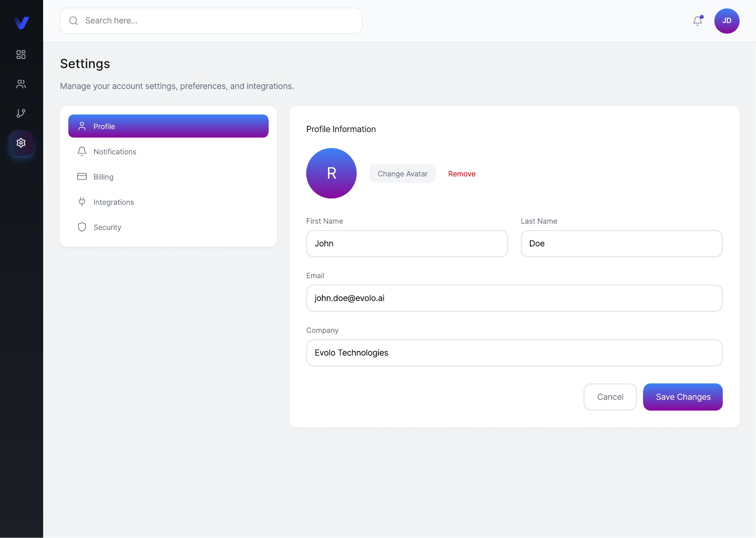Click the First Name field with John

[407, 244]
